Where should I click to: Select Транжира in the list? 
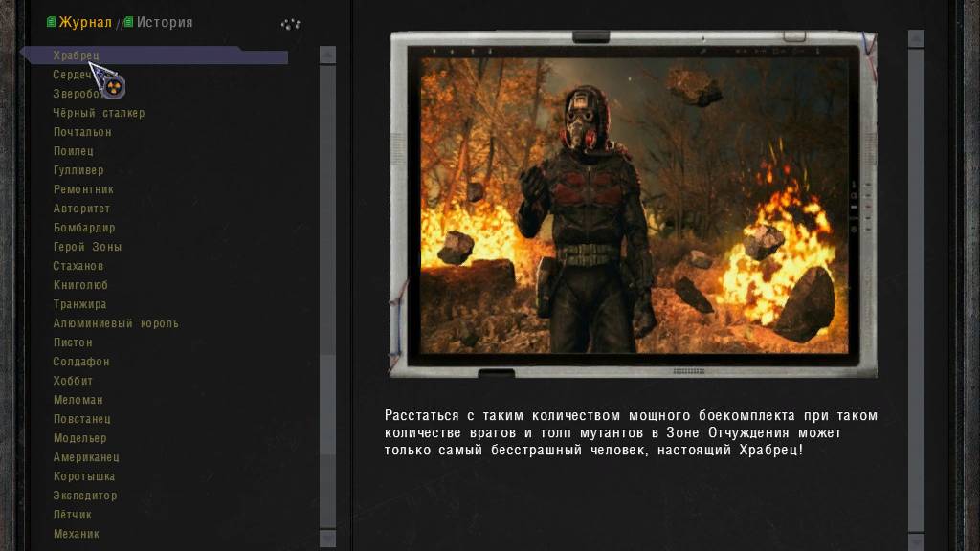79,304
